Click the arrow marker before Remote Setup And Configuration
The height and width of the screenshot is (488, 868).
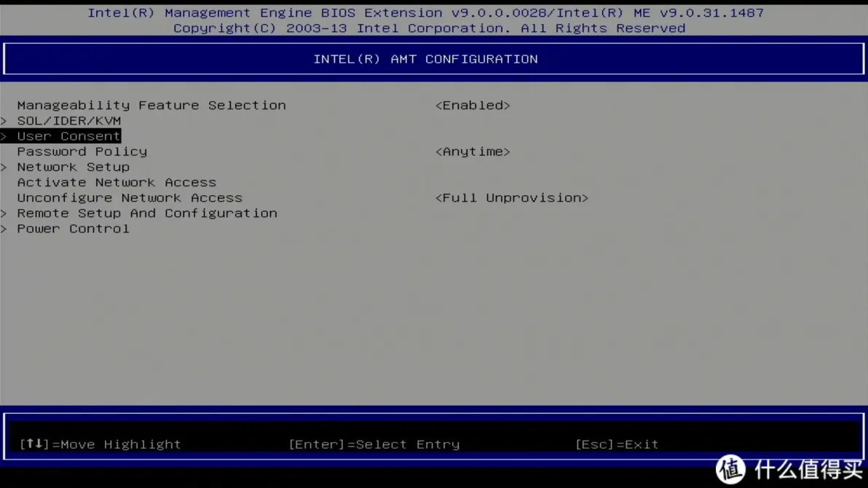(x=4, y=213)
